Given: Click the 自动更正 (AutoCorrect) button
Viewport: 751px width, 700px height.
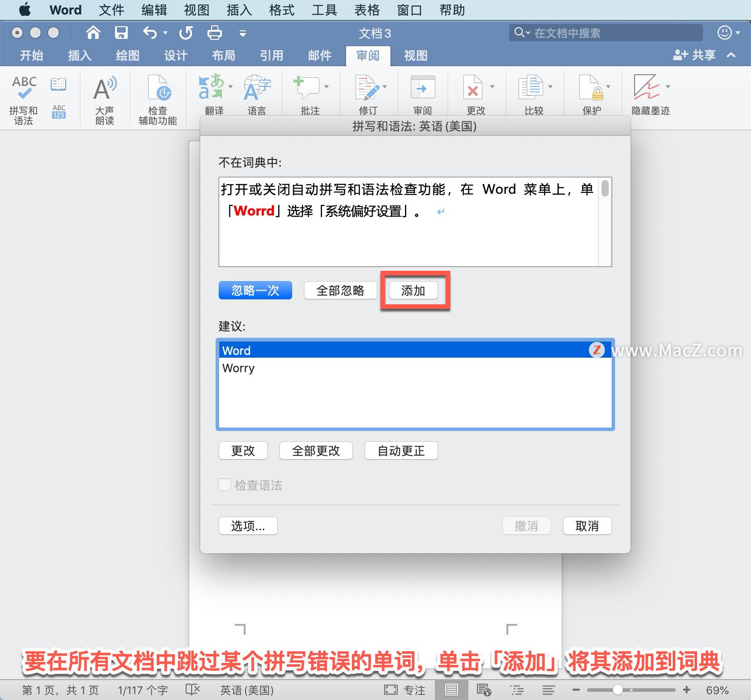Looking at the screenshot, I should 401,451.
